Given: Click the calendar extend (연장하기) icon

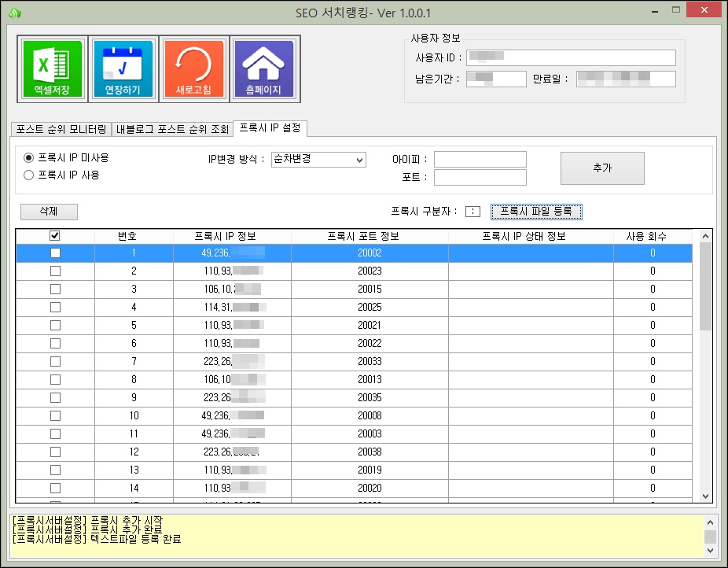Looking at the screenshot, I should pos(123,69).
